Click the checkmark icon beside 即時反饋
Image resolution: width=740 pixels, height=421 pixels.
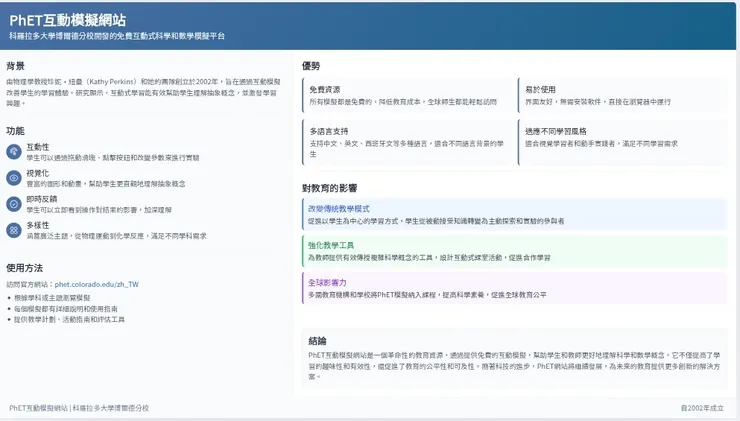(14, 204)
